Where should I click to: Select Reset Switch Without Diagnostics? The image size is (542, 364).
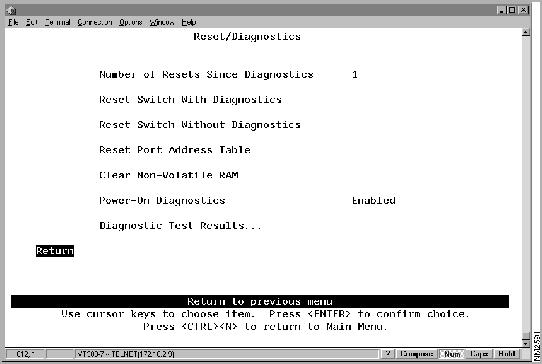pyautogui.click(x=200, y=125)
